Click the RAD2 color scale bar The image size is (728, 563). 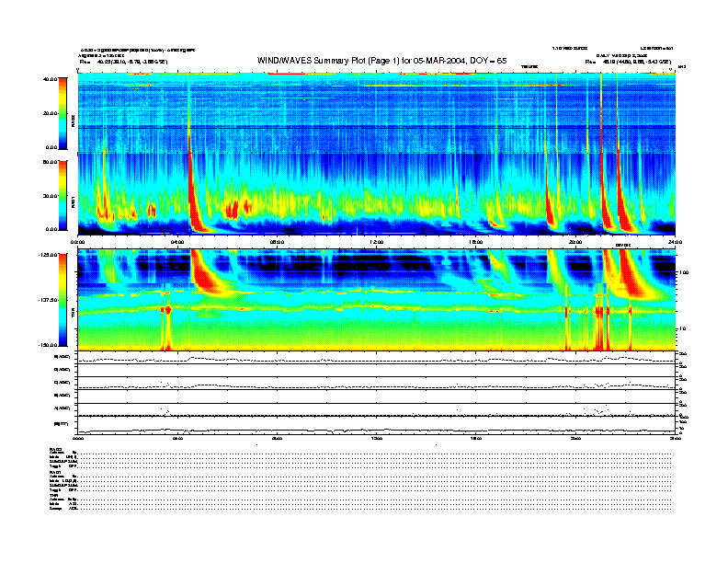[63, 113]
